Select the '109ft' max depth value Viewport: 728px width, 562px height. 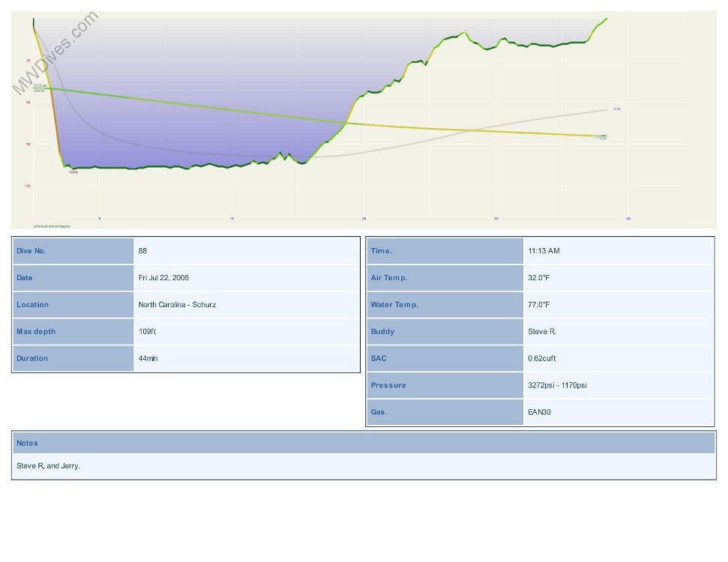tap(147, 332)
